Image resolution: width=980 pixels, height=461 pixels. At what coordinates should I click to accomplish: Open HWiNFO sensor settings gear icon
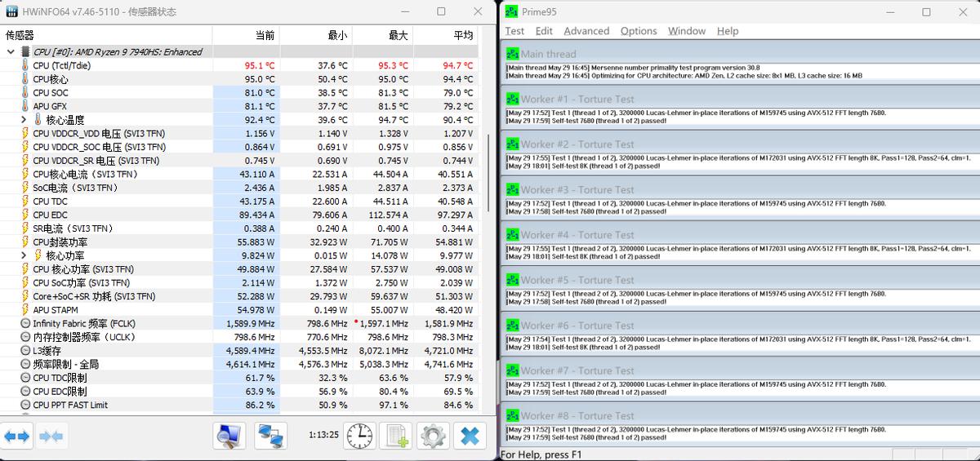(433, 435)
